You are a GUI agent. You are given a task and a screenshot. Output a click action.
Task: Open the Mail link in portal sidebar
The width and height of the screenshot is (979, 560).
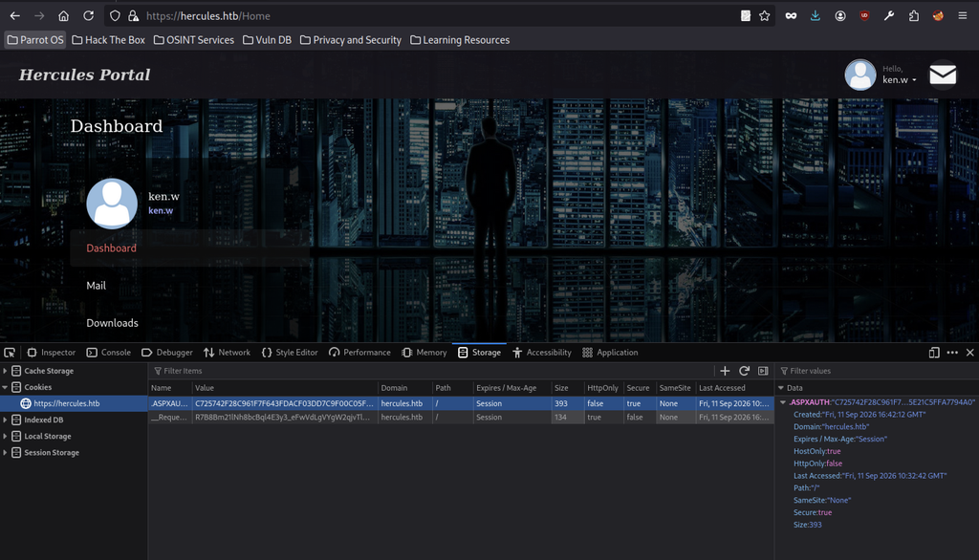click(97, 286)
